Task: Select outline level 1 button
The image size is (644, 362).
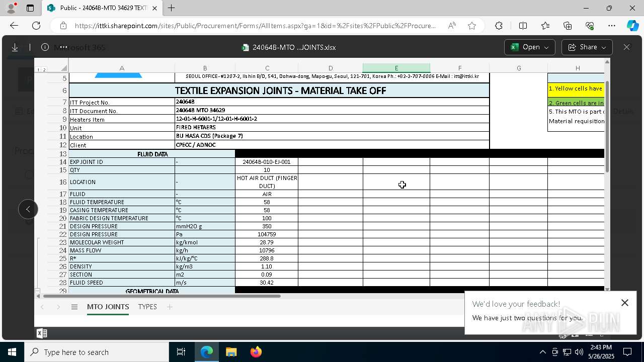Action: (x=38, y=70)
